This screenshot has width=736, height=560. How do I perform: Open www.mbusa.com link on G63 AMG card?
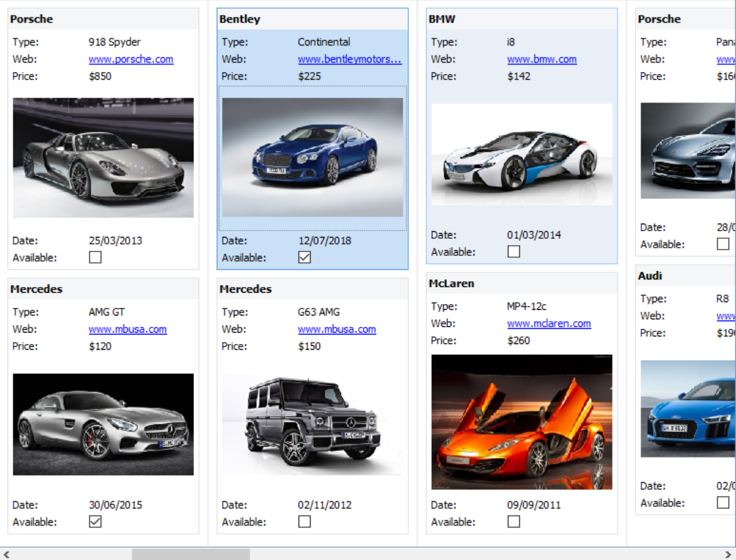[337, 329]
